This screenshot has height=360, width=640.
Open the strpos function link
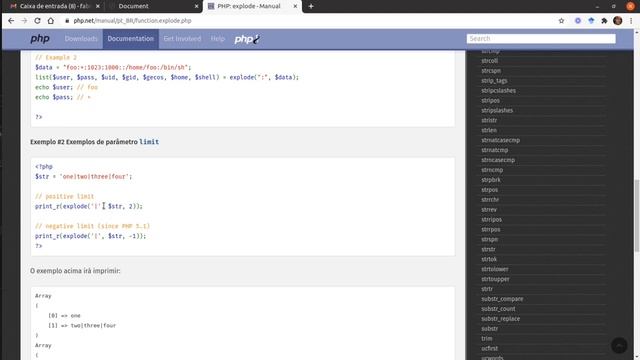[489, 190]
